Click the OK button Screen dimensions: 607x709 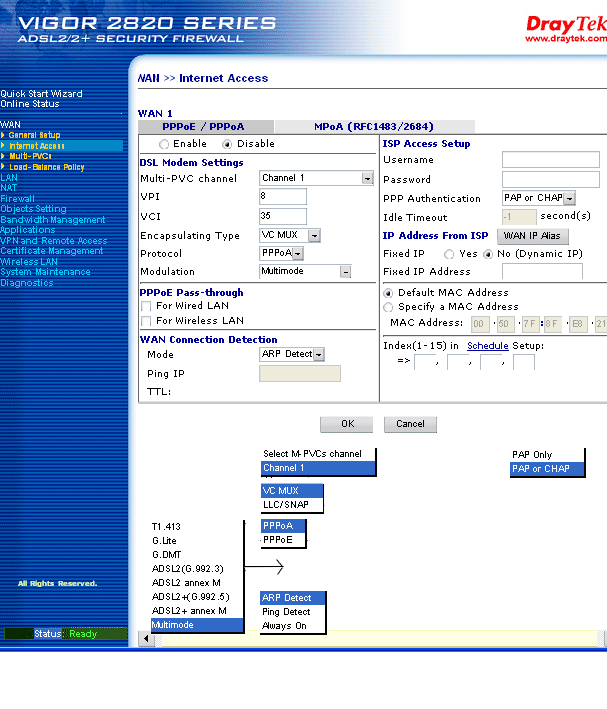coord(346,424)
